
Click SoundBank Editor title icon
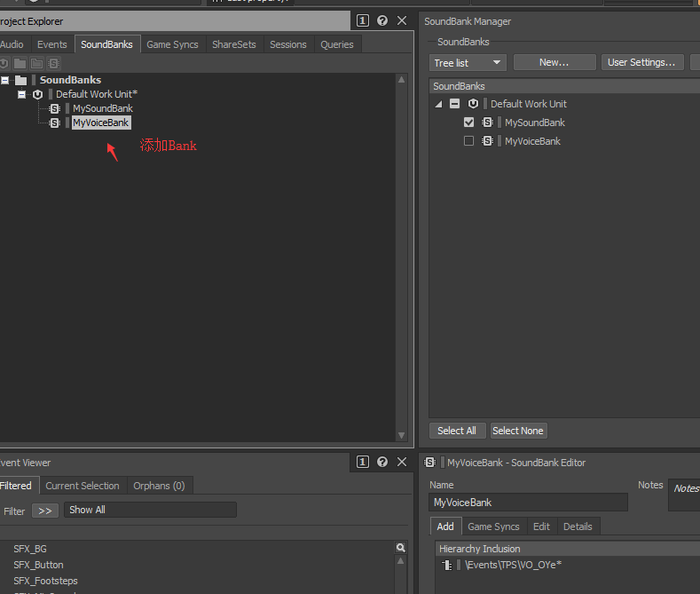[430, 463]
